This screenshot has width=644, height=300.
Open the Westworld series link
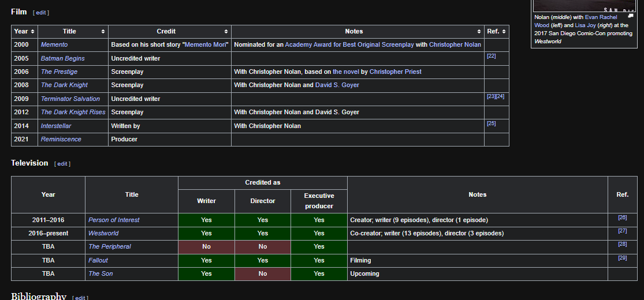(103, 233)
